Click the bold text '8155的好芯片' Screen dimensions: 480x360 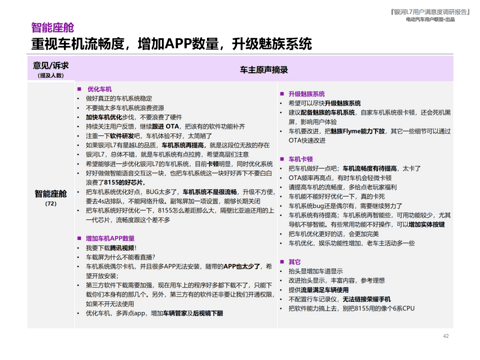point(124,183)
